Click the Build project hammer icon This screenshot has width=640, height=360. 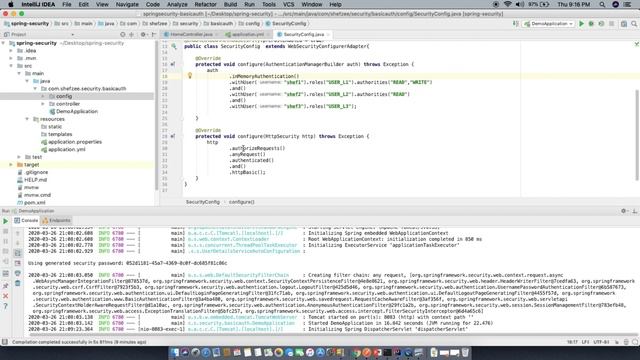[516, 24]
